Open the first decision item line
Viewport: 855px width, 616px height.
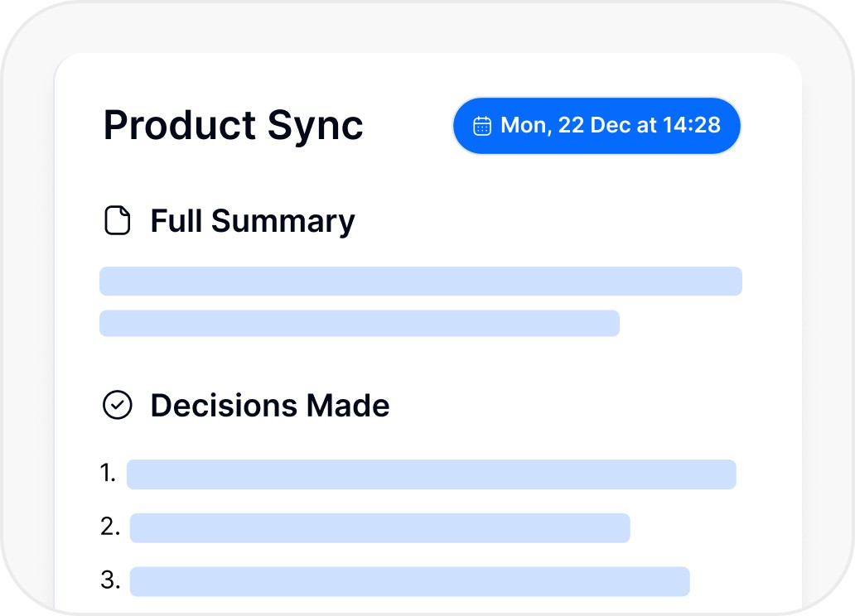pos(431,474)
